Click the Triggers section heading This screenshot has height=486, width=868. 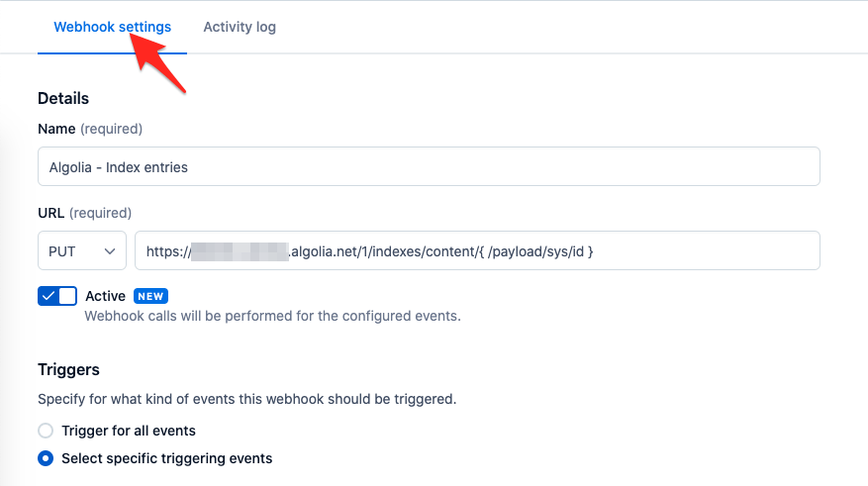click(x=68, y=370)
